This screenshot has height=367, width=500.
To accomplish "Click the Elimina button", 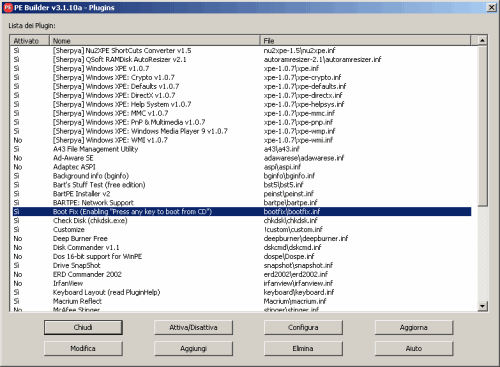I will (x=303, y=348).
